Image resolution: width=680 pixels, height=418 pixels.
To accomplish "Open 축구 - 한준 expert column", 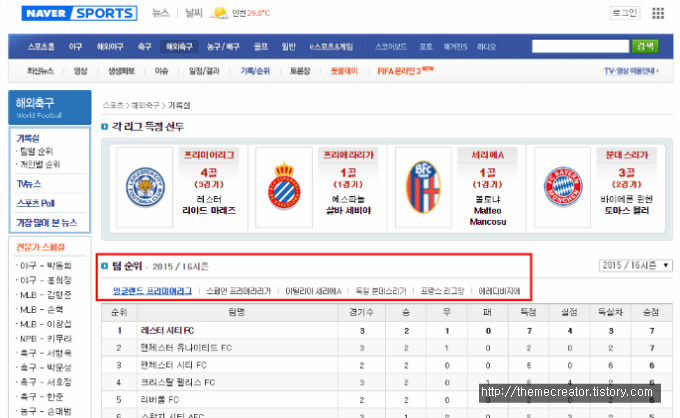I will point(42,397).
